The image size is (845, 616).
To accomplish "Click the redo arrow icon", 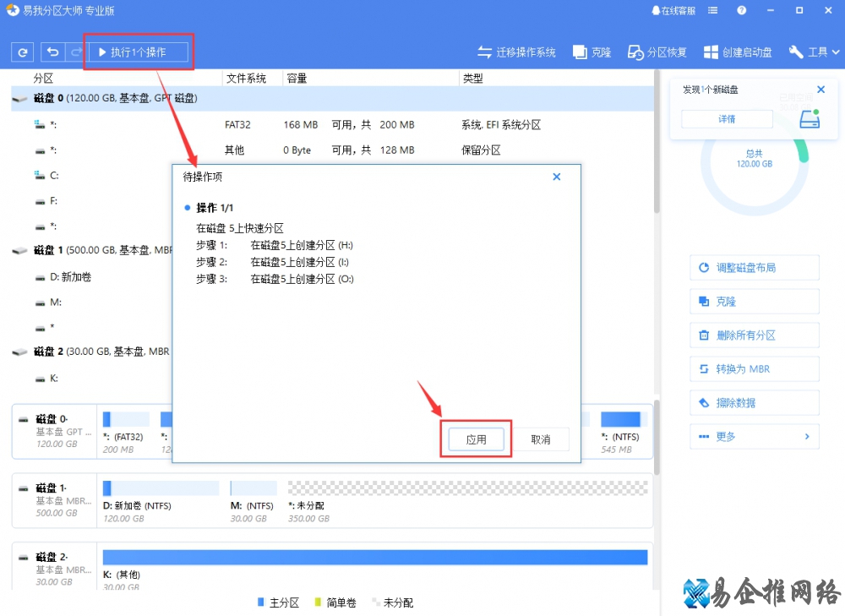I will coord(76,52).
